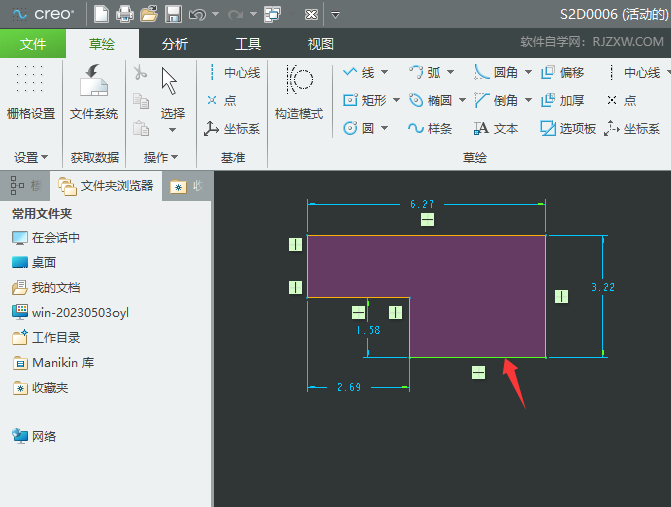This screenshot has width=671, height=507.
Task: Switch to the favorites tab with star folder
Action: point(187,186)
